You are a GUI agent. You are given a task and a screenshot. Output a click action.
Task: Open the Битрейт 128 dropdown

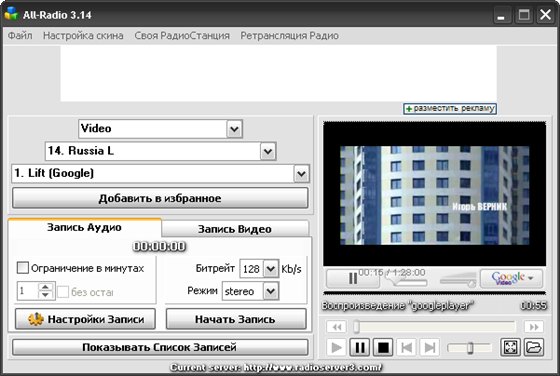pos(271,269)
